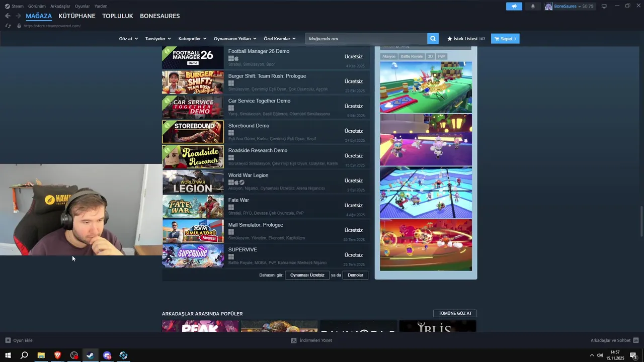Open announcements via megaphone icon

coord(514,6)
